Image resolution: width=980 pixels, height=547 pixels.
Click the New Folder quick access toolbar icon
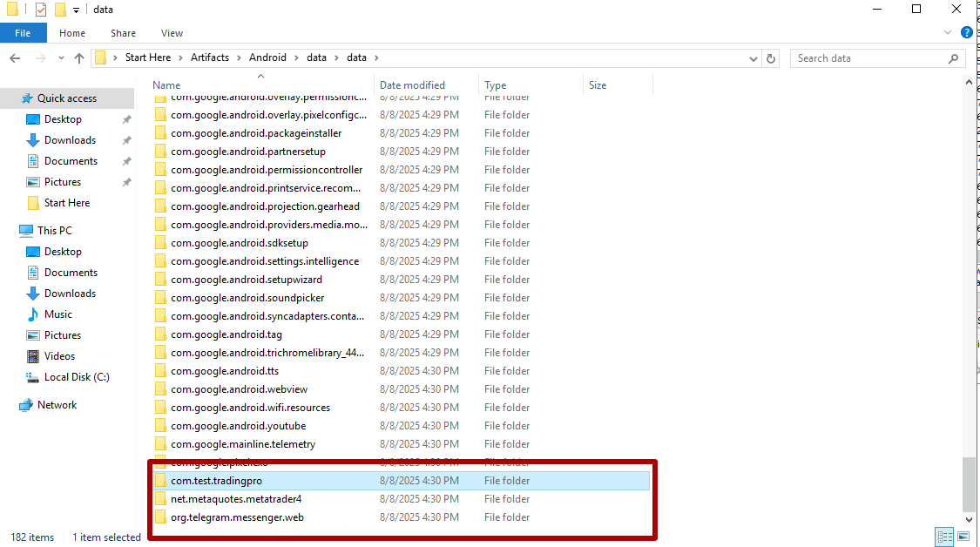point(60,10)
